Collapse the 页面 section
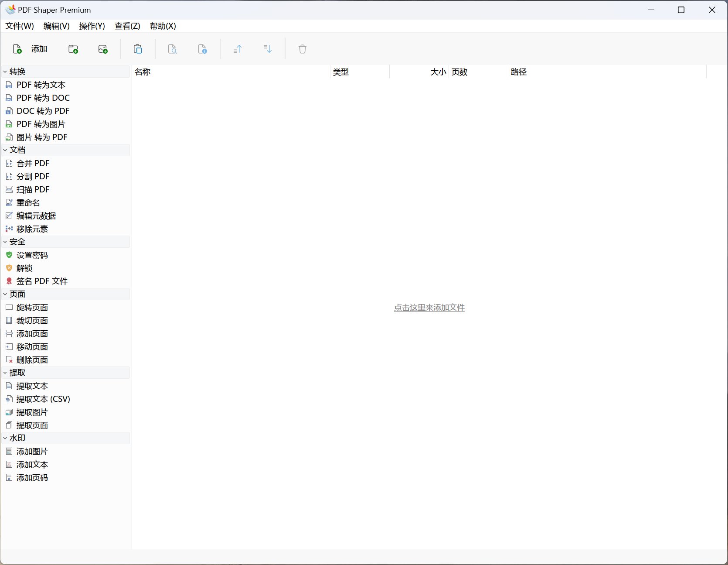Screen dimensions: 728x565 5,294
